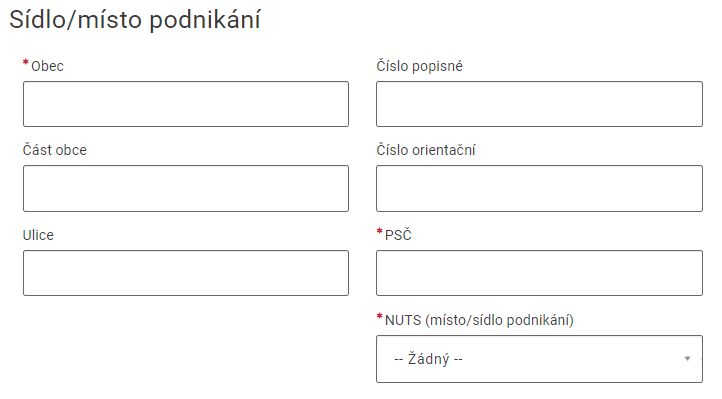Image resolution: width=722 pixels, height=399 pixels.
Task: Select the Ulice text field
Action: click(186, 273)
